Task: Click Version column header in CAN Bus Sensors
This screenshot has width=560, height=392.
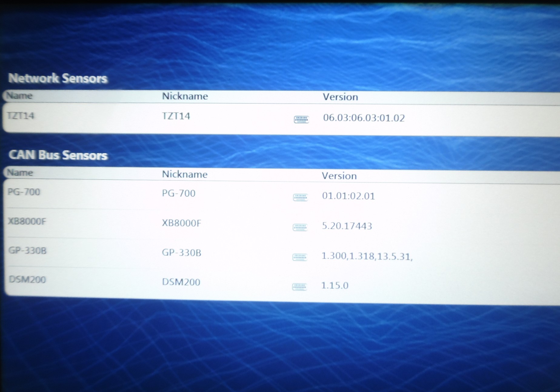Action: pos(339,176)
